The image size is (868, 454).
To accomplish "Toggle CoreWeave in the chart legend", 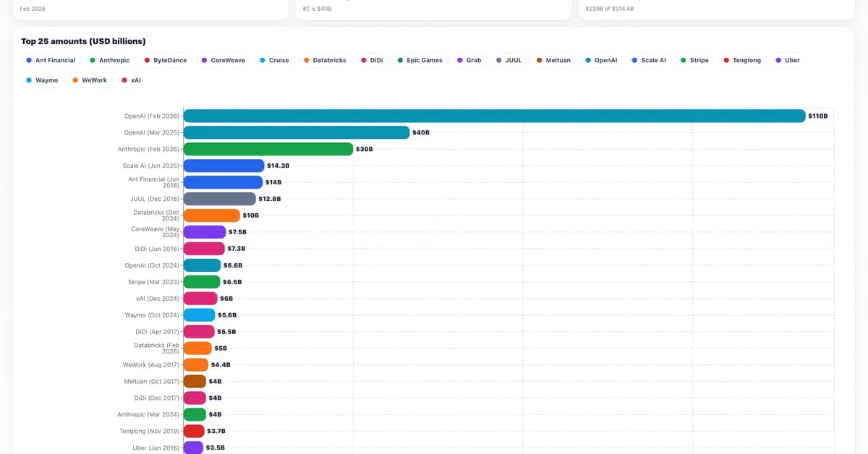I will point(225,60).
